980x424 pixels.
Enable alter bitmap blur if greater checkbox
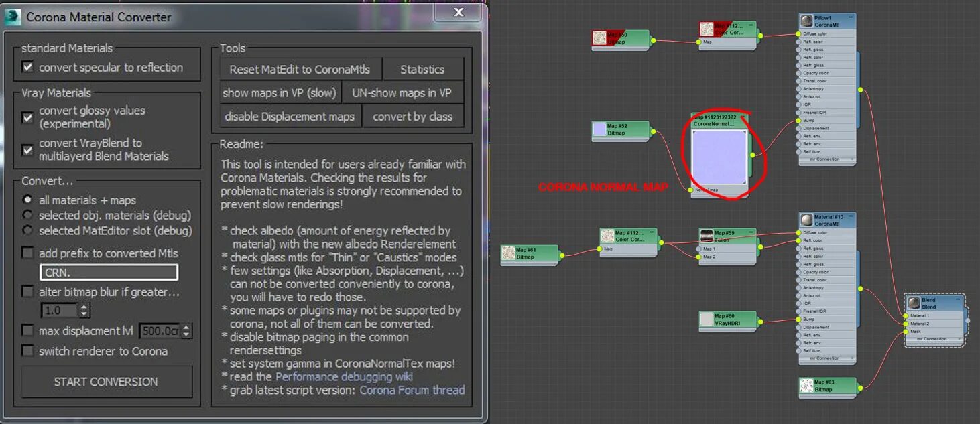pos(27,292)
